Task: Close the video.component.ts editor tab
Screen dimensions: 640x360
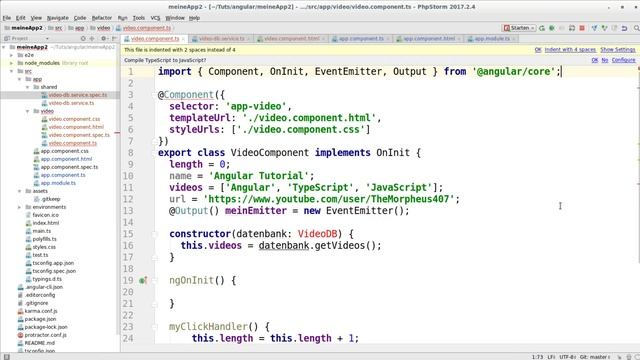Action: click(x=183, y=39)
